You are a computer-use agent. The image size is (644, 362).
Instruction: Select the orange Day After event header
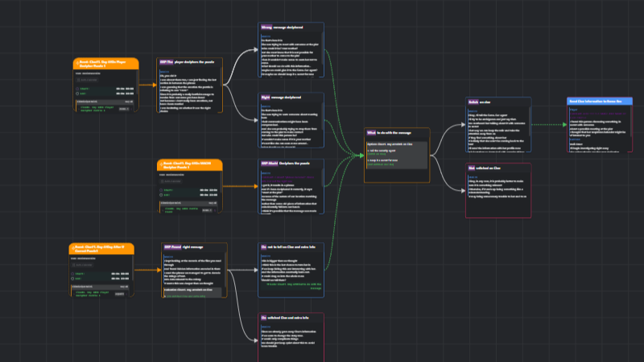(101, 249)
